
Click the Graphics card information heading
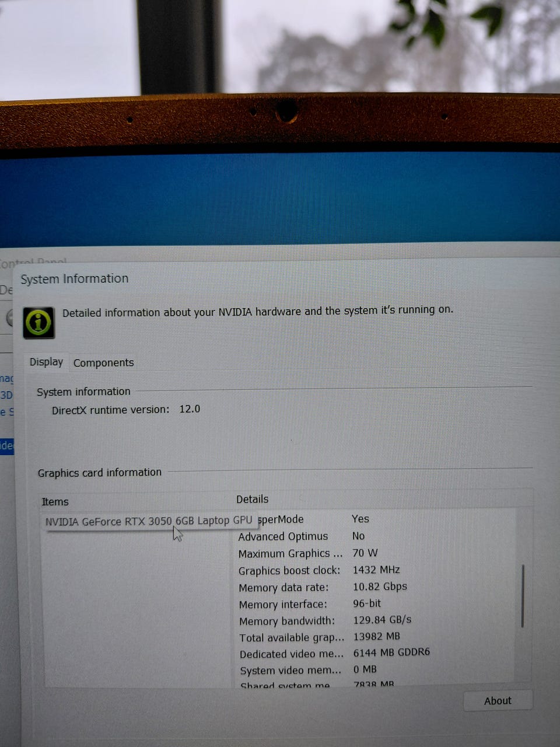tap(100, 472)
